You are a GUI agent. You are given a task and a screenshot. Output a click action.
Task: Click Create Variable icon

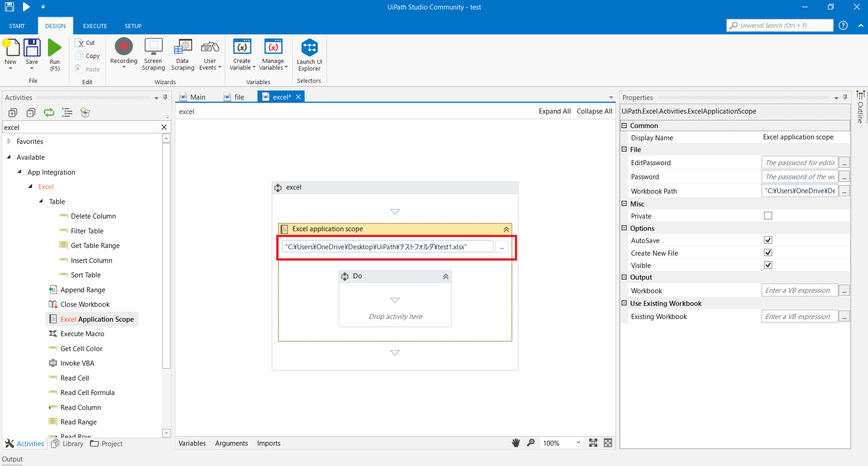(x=242, y=46)
